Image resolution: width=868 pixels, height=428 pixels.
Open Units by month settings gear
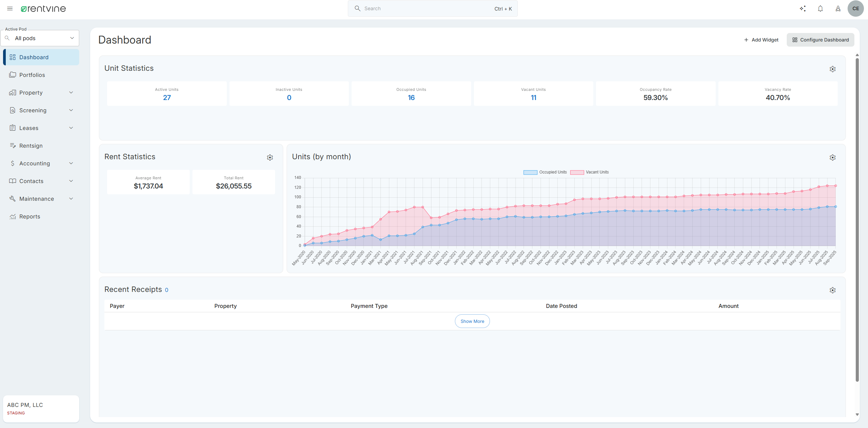[x=832, y=158]
